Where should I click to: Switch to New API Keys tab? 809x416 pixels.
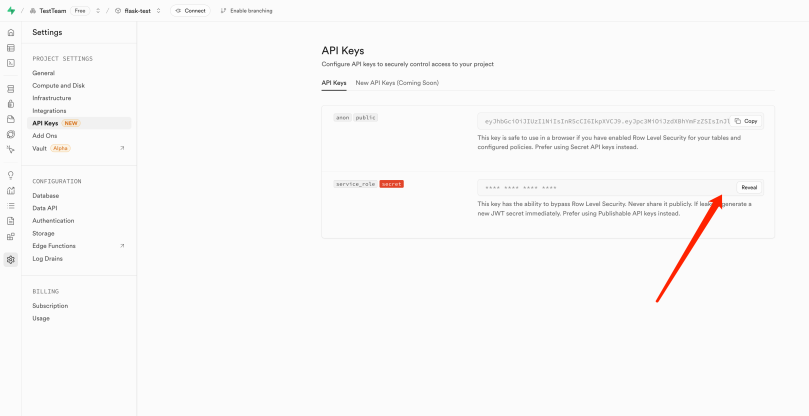[397, 83]
